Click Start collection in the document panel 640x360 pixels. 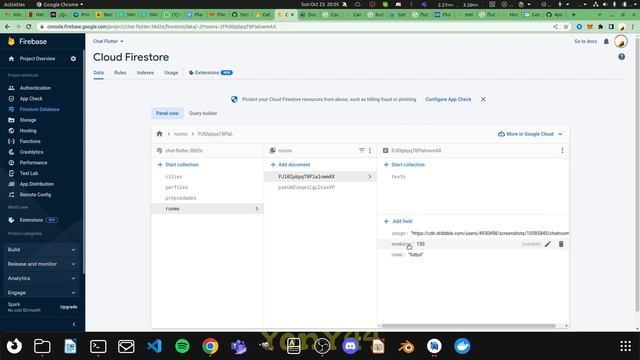(x=404, y=164)
